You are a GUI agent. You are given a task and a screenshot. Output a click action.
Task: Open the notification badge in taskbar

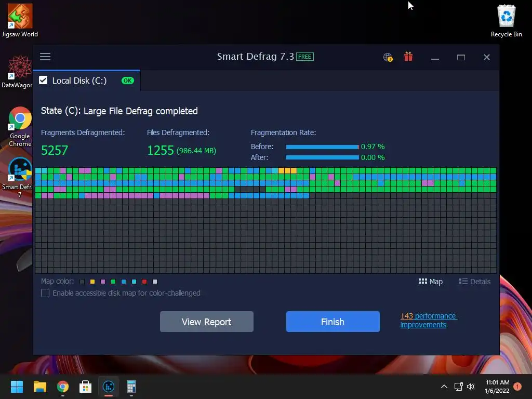tap(517, 387)
